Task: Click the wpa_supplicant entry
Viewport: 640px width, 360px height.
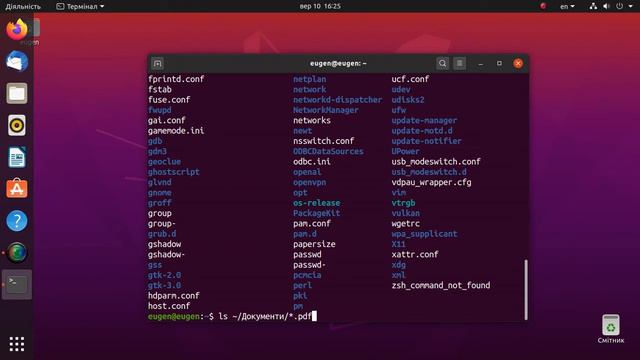Action: tap(424, 234)
